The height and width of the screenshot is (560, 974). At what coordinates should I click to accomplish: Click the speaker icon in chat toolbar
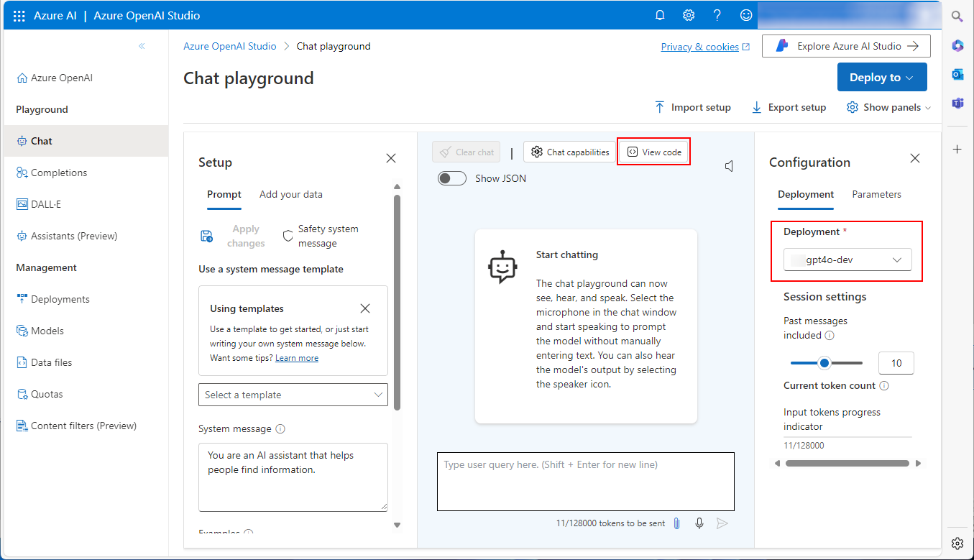pos(730,167)
